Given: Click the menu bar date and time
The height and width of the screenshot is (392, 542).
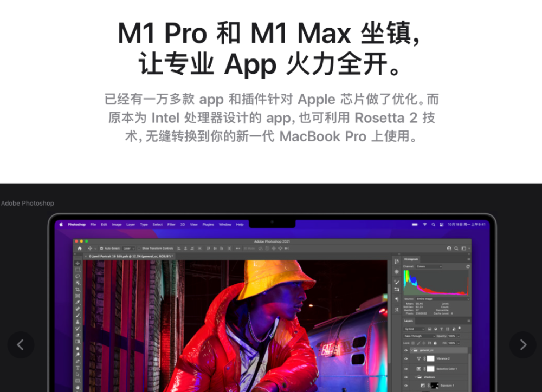Looking at the screenshot, I should (467, 225).
